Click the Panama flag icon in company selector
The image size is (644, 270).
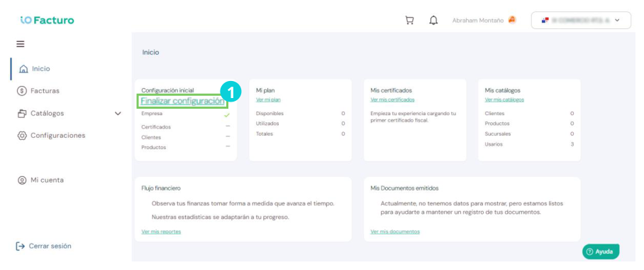coord(545,20)
